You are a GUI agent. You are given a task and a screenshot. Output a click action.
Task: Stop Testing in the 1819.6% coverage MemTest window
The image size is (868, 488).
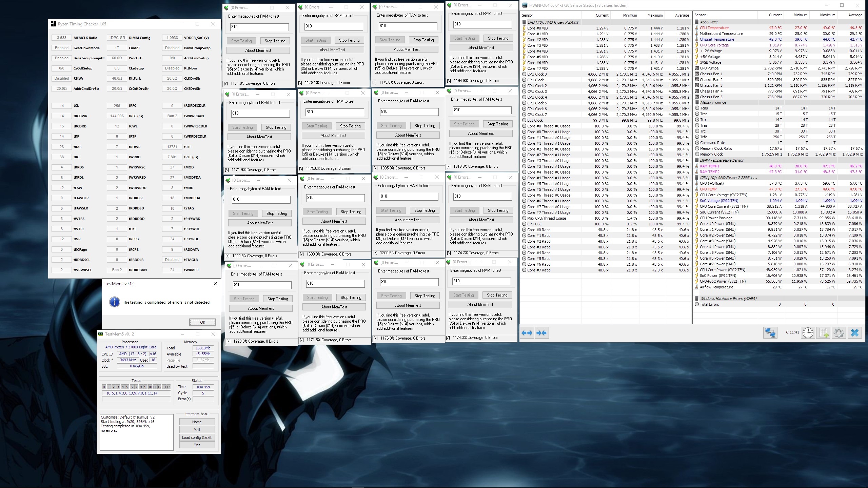click(x=498, y=124)
